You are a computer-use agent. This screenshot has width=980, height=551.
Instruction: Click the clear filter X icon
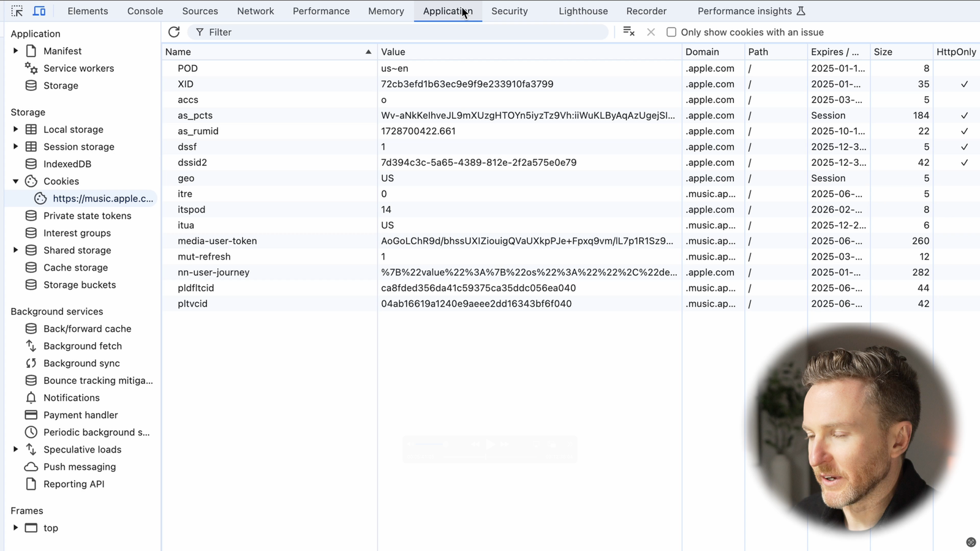pos(650,32)
